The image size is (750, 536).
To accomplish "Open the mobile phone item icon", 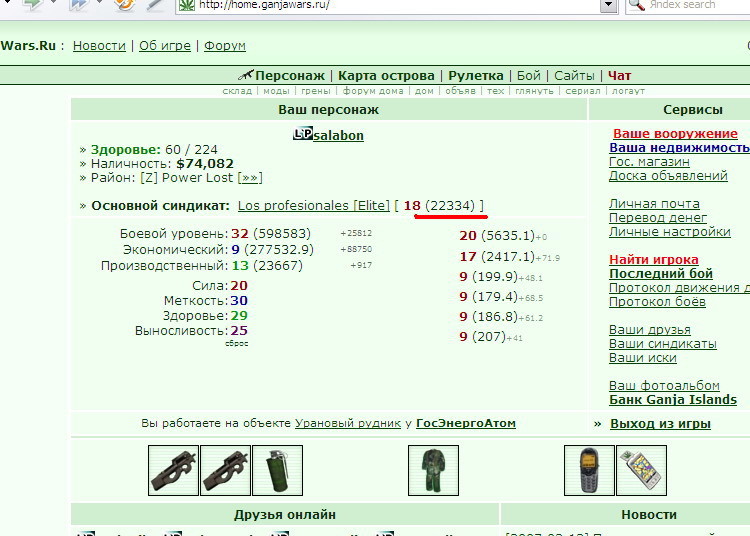I will click(x=589, y=470).
